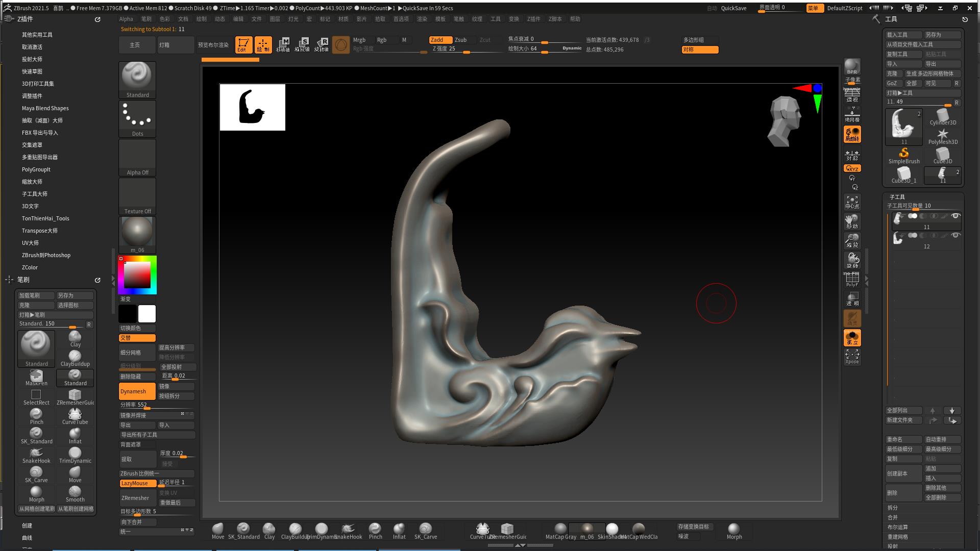Choose the SkinShade4 material sphere
980x551 pixels.
tap(611, 529)
